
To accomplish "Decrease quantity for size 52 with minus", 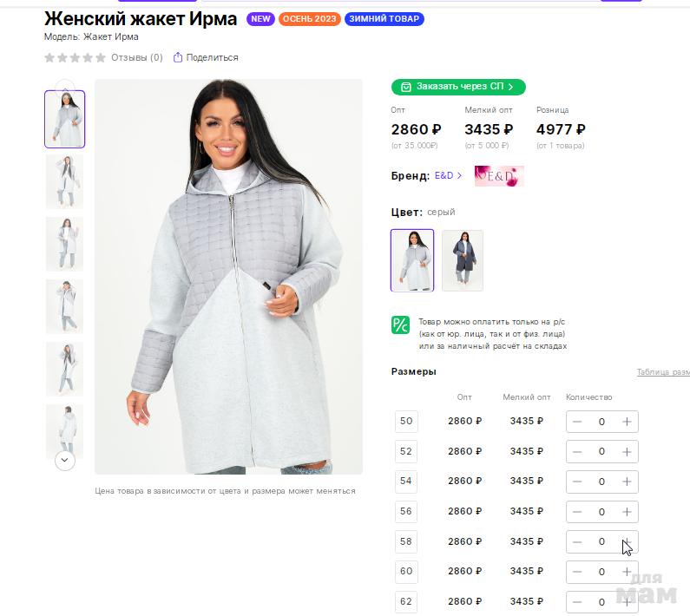I will click(x=577, y=451).
